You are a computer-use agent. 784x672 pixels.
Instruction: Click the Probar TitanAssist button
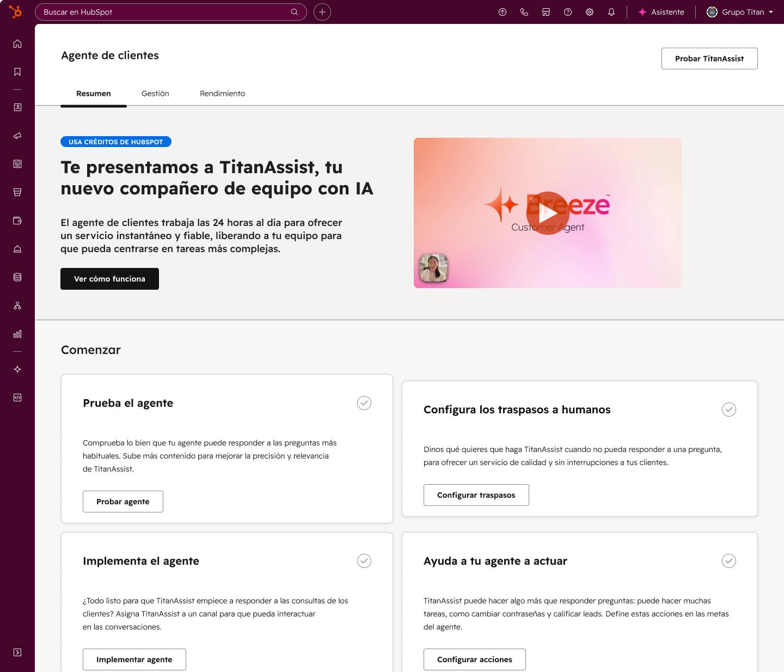(709, 59)
